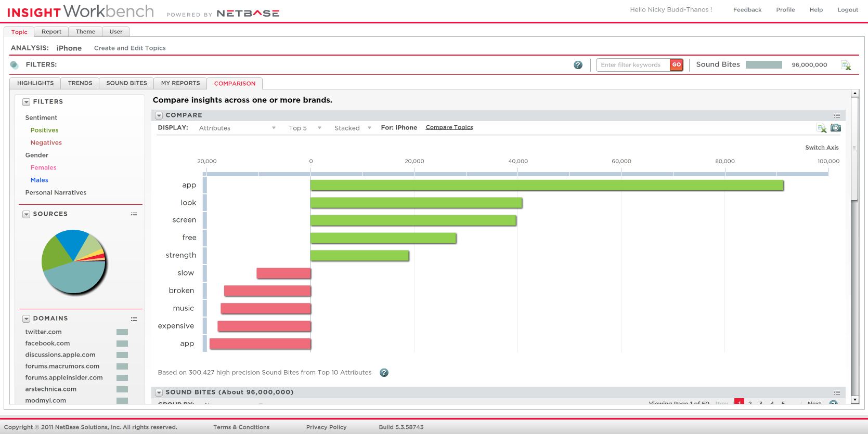Select the Comparison tab
The height and width of the screenshot is (434, 868).
pos(235,83)
